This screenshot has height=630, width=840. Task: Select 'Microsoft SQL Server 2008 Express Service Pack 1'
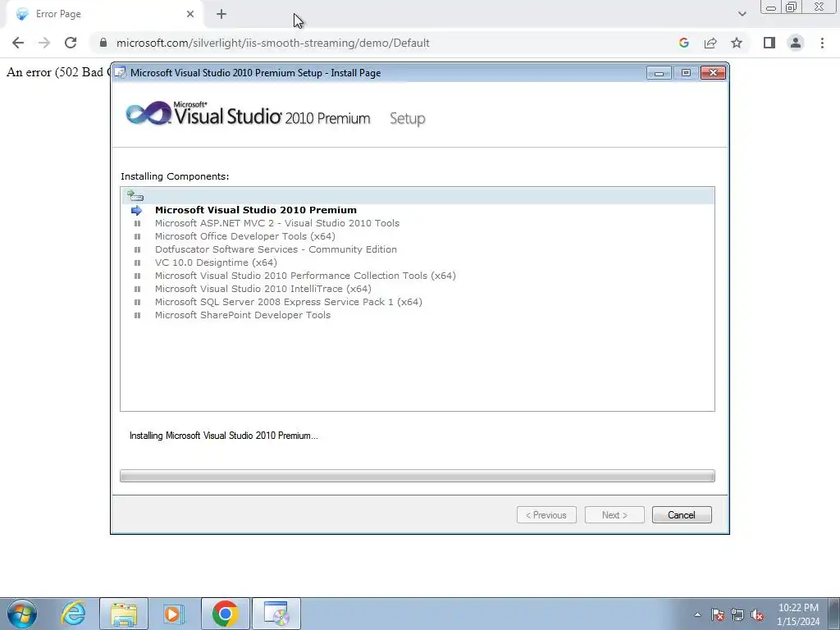[x=288, y=302]
